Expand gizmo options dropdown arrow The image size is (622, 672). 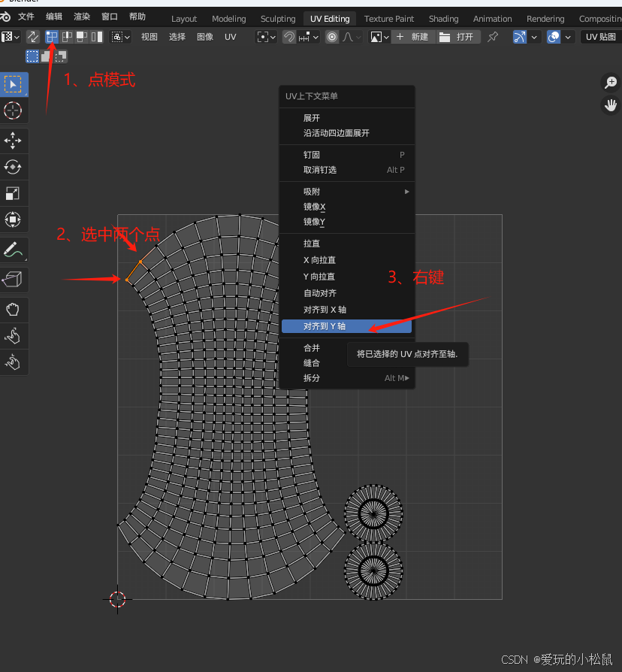coord(534,37)
